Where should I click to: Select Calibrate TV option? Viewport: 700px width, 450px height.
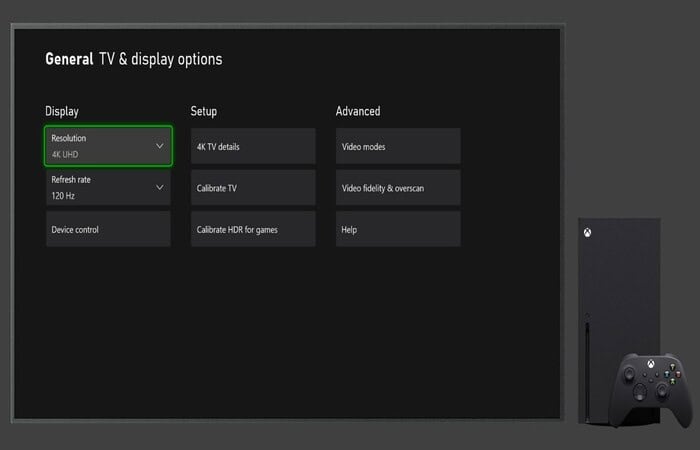(x=253, y=188)
